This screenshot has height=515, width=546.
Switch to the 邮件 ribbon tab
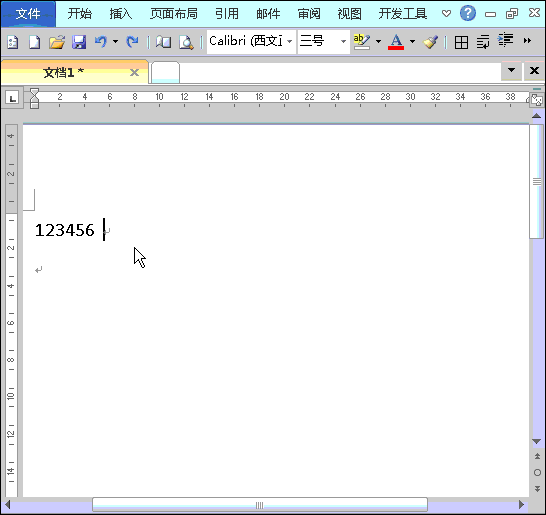tap(268, 14)
